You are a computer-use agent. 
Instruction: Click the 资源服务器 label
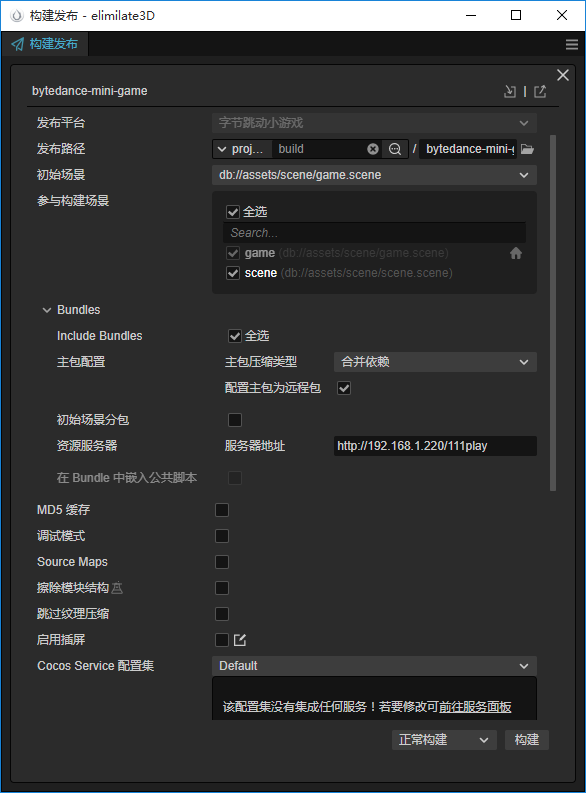(x=87, y=446)
